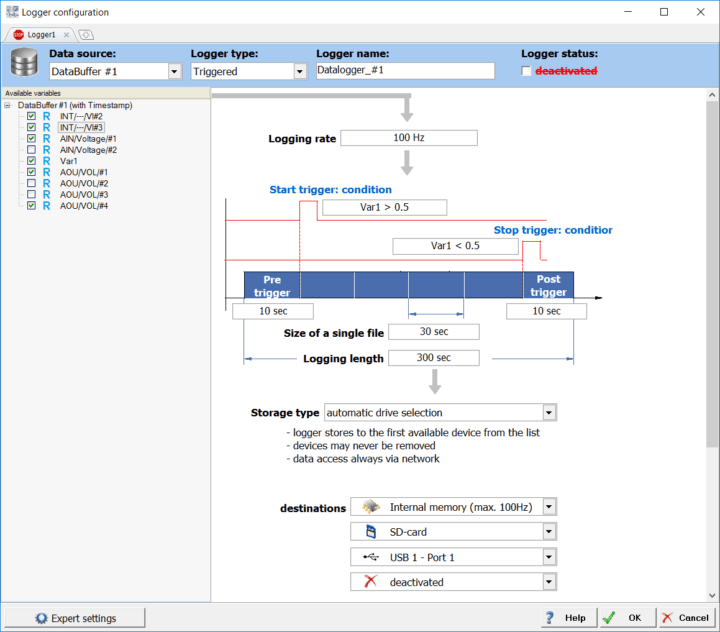Viewport: 720px width, 632px height.
Task: Click the R icon beside AOU/VOL/#1
Action: coord(46,172)
